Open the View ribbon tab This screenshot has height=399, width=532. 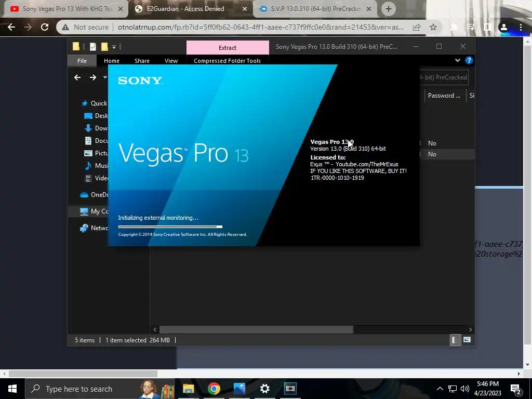click(171, 61)
